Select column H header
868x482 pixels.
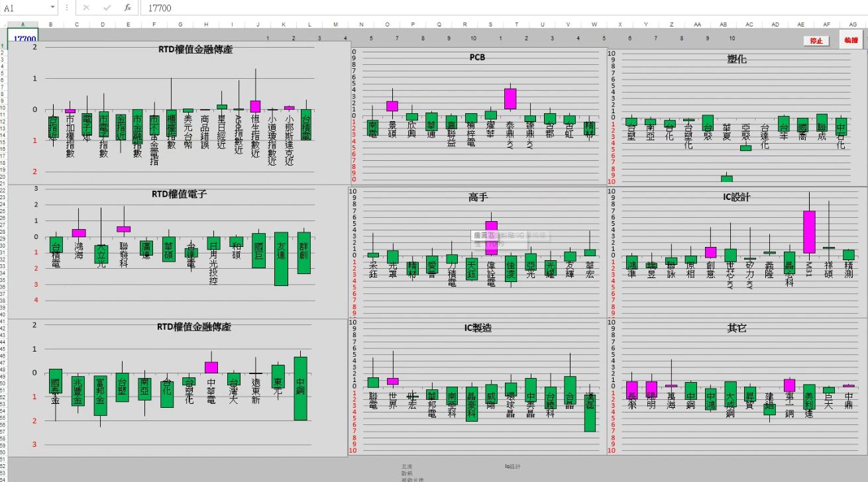coord(205,24)
